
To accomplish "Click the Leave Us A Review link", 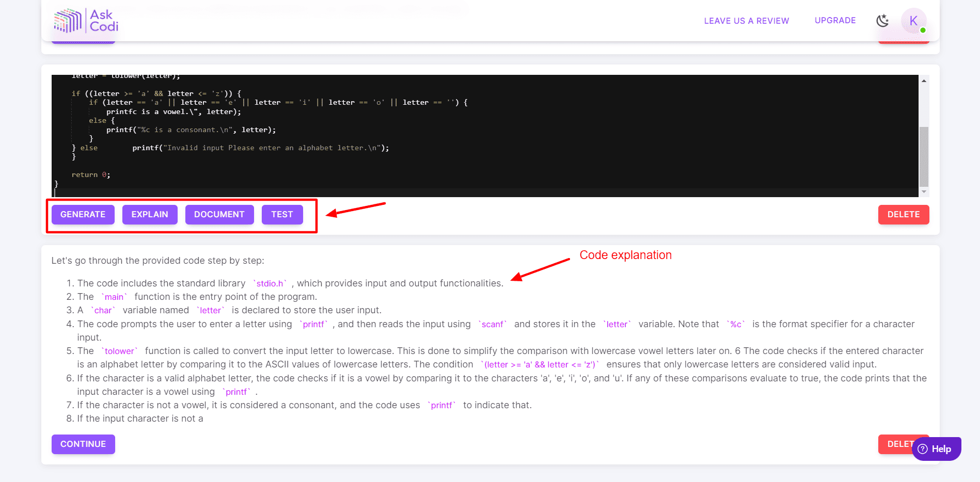I will click(746, 21).
